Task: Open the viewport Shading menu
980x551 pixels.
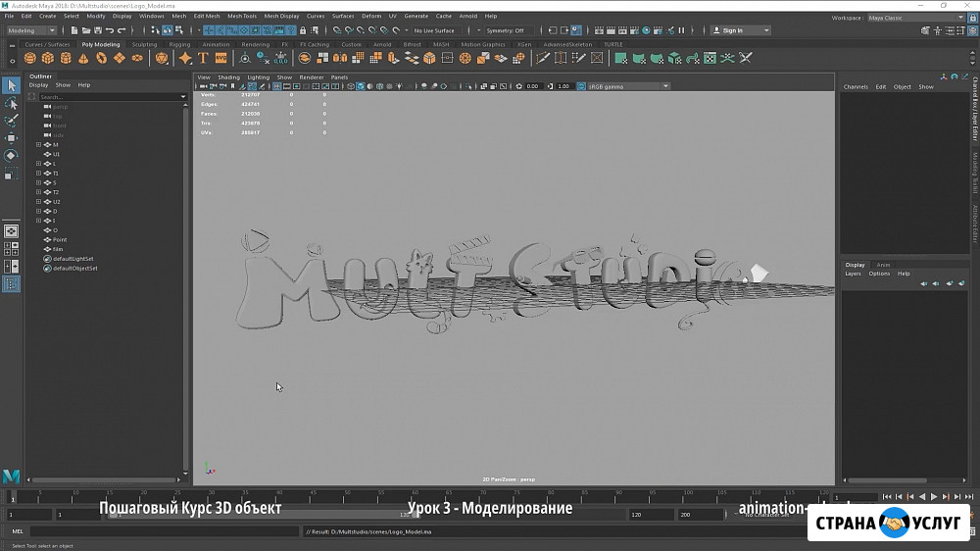Action: click(228, 77)
